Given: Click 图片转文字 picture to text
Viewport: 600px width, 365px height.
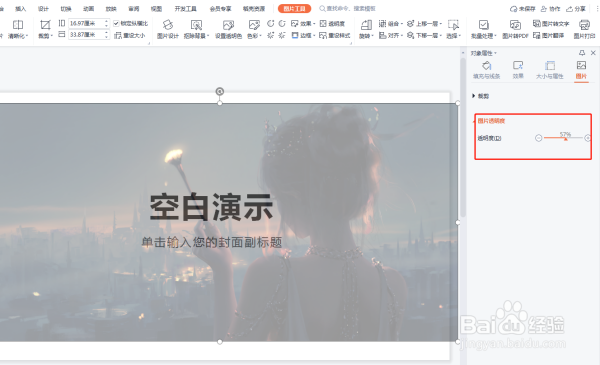Looking at the screenshot, I should [551, 24].
